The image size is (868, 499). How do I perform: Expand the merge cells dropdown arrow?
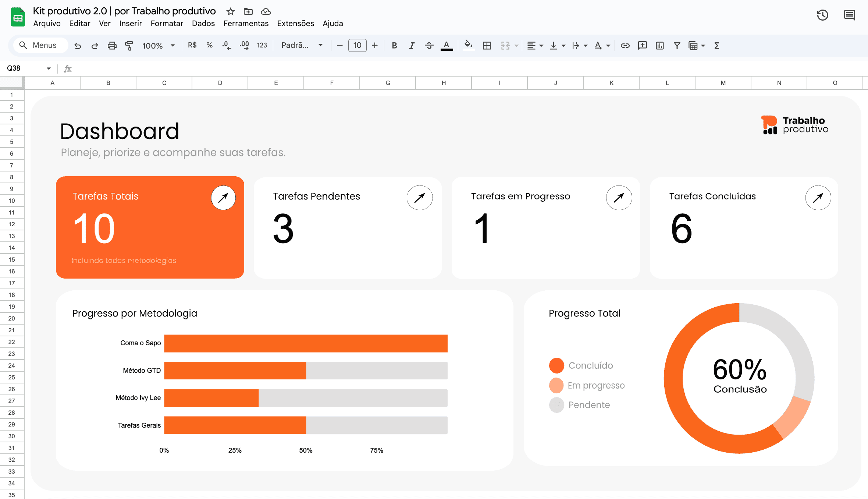(x=516, y=46)
